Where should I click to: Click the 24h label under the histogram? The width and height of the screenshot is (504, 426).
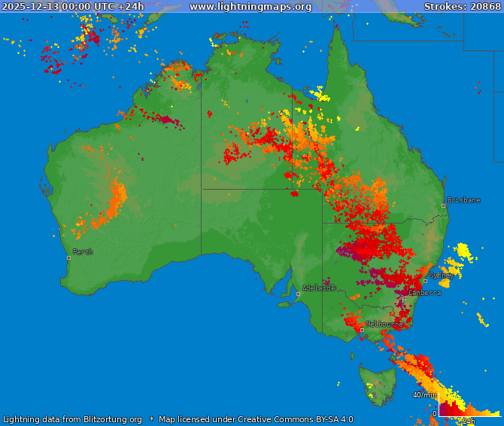point(468,421)
